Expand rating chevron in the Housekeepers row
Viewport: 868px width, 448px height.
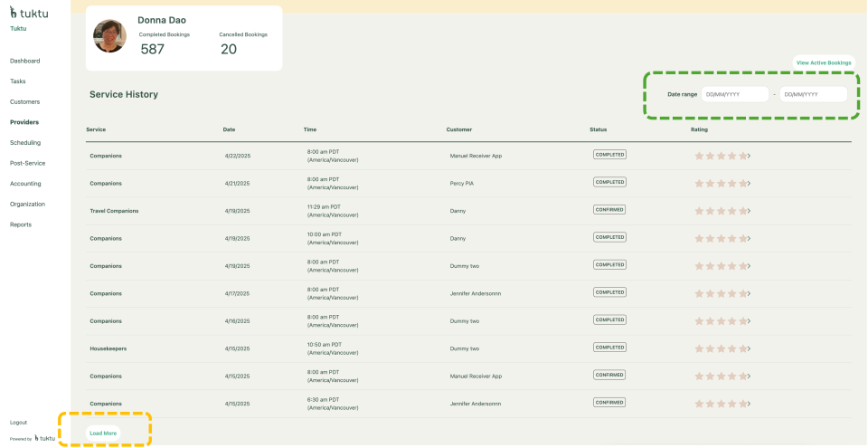[750, 348]
